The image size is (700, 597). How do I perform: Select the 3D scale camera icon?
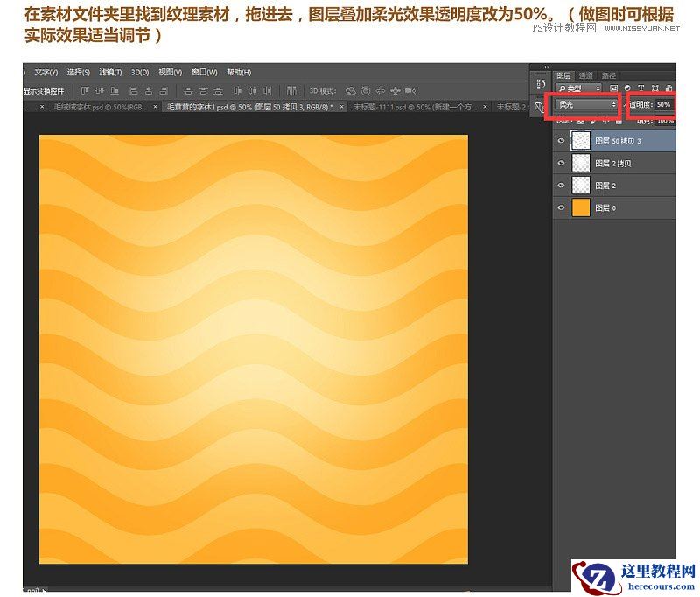tap(410, 91)
